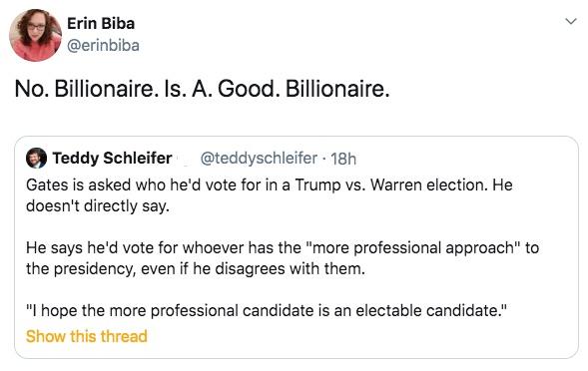The image size is (588, 371).
Task: Click the "No. Billionaire. Is. A. Good. Billionaire." text
Action: [x=202, y=89]
